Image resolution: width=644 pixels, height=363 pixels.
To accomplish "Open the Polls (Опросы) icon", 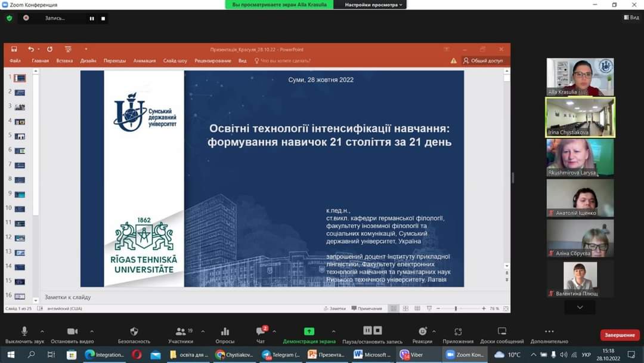I will point(225,332).
